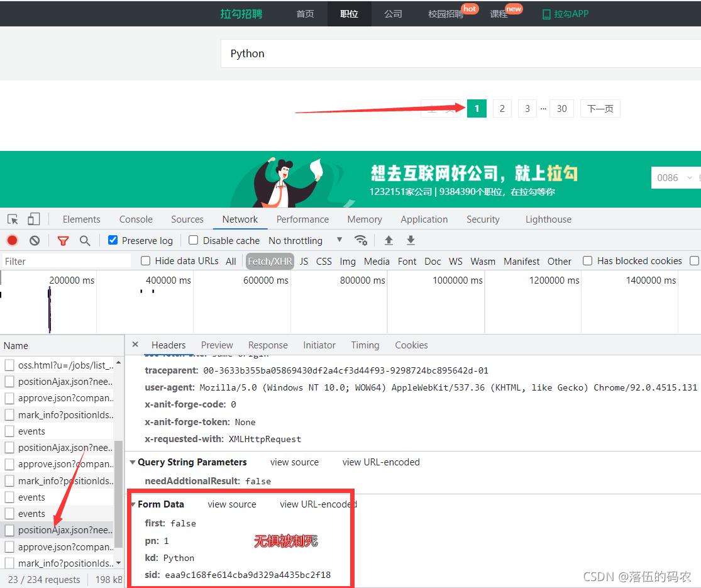Open network conditions via wifi icon

click(360, 240)
